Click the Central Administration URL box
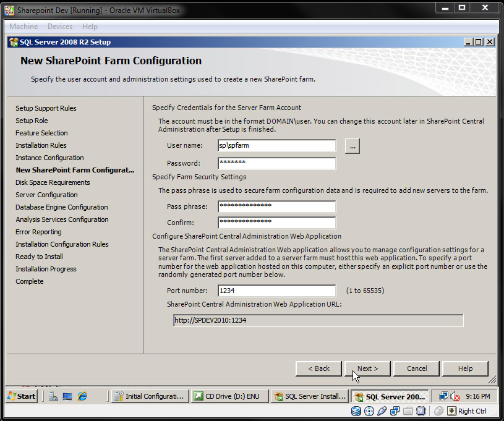504x421 pixels. point(318,320)
